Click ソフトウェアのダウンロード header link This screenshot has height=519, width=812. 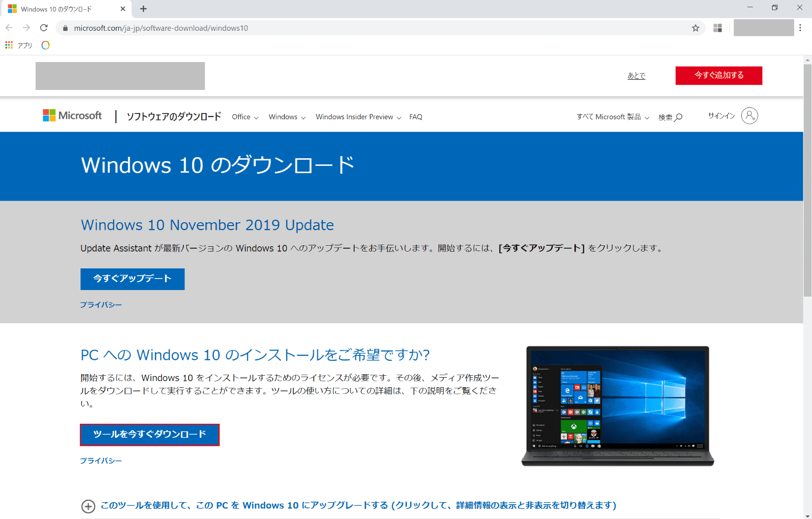click(x=174, y=116)
